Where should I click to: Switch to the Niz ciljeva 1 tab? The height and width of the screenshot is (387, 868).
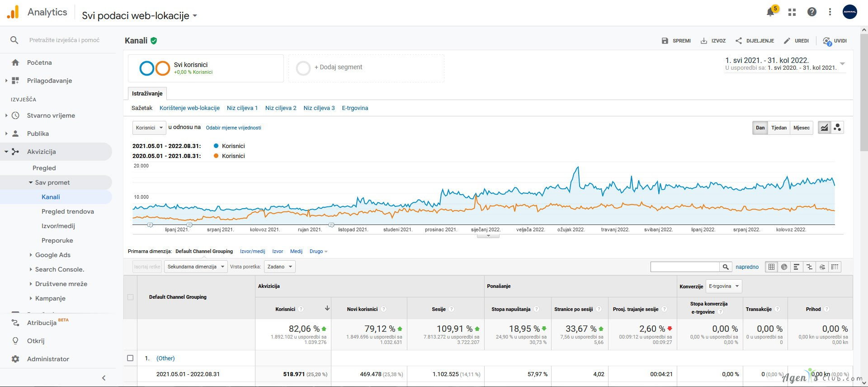[242, 108]
